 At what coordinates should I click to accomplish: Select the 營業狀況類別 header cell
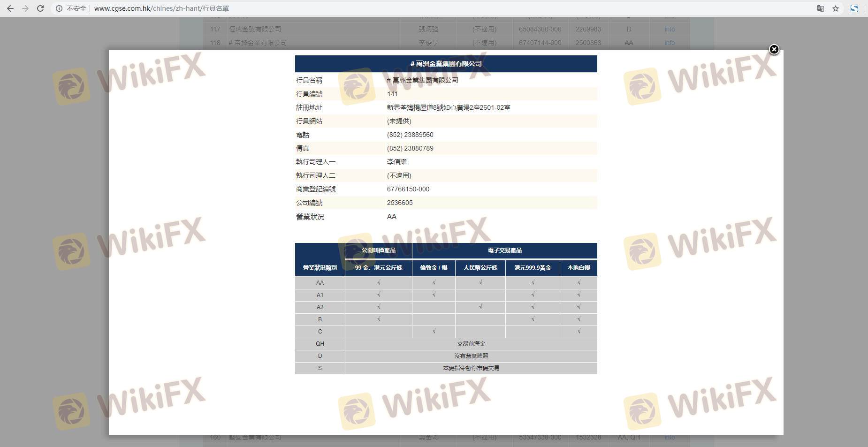[x=320, y=267]
